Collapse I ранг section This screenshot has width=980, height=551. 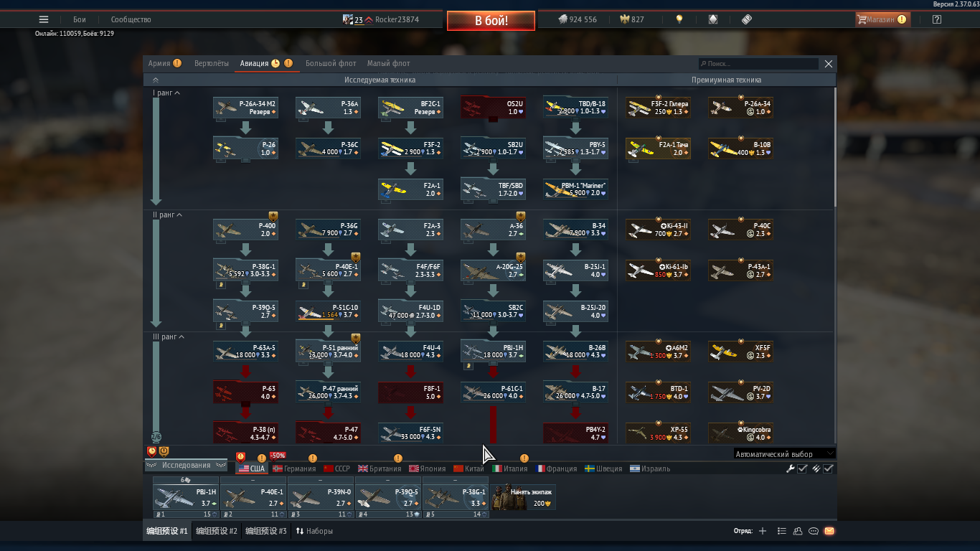[166, 93]
